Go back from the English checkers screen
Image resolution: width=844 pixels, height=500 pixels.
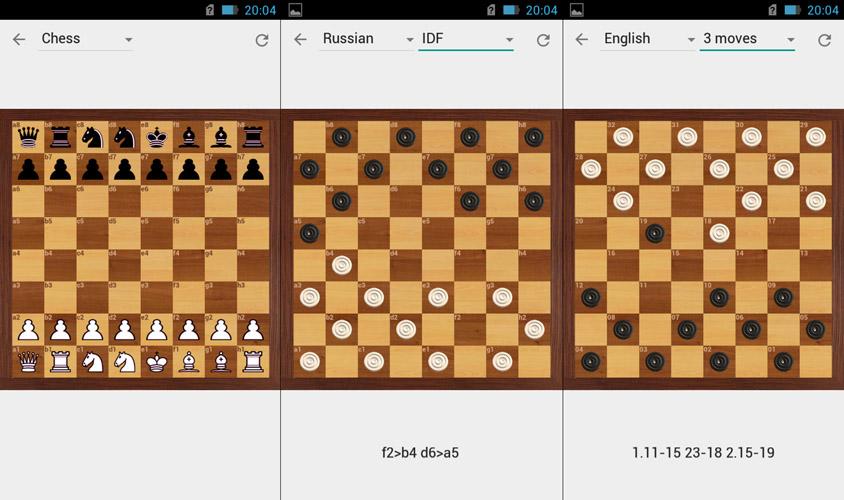[x=582, y=39]
